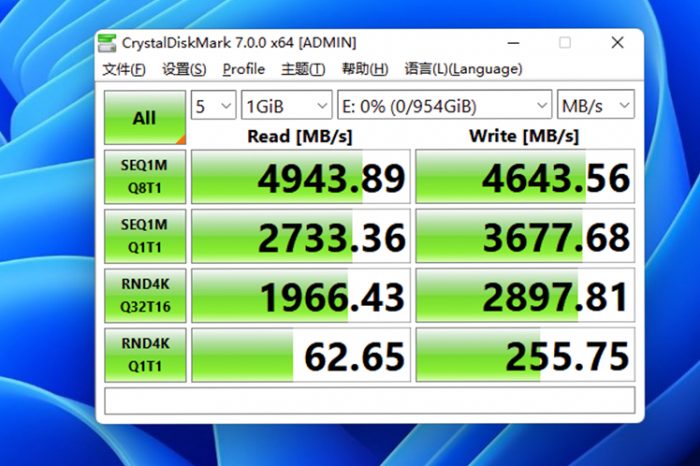Click the Write [MB/s] column header

[524, 136]
